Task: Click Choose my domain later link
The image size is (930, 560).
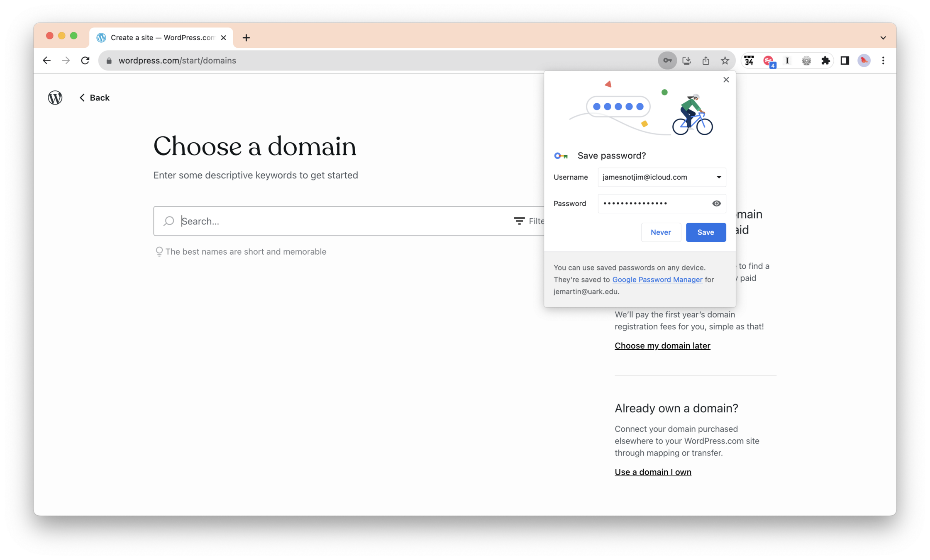Action: tap(662, 346)
